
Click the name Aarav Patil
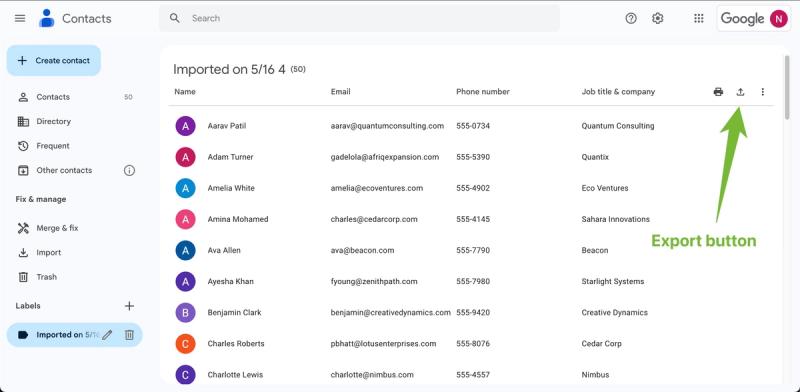click(227, 126)
